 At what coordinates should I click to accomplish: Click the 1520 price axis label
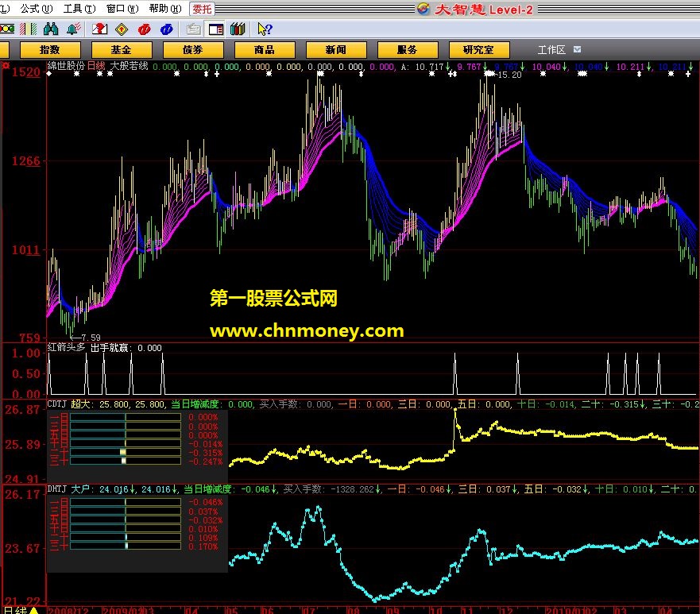pos(26,71)
